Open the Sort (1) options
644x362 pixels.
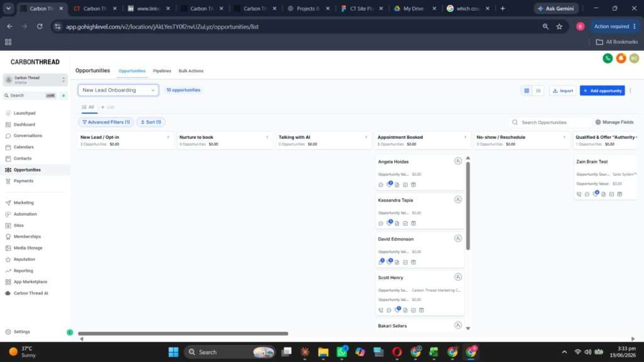(x=151, y=123)
